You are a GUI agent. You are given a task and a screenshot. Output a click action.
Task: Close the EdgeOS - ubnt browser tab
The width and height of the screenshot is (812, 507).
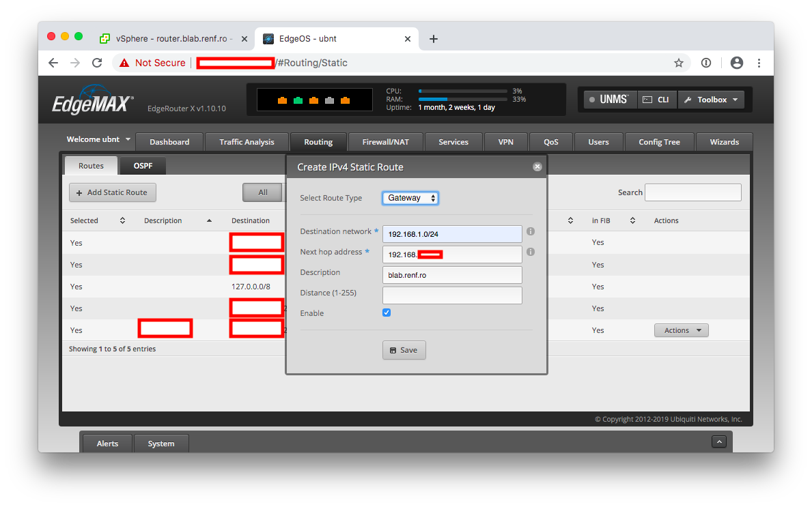408,39
